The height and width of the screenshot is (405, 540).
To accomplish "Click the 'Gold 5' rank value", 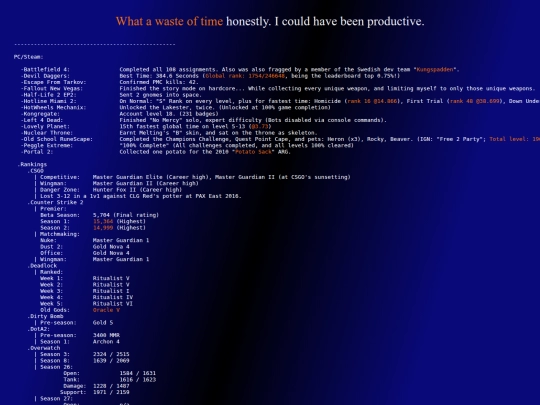I will click(103, 323).
